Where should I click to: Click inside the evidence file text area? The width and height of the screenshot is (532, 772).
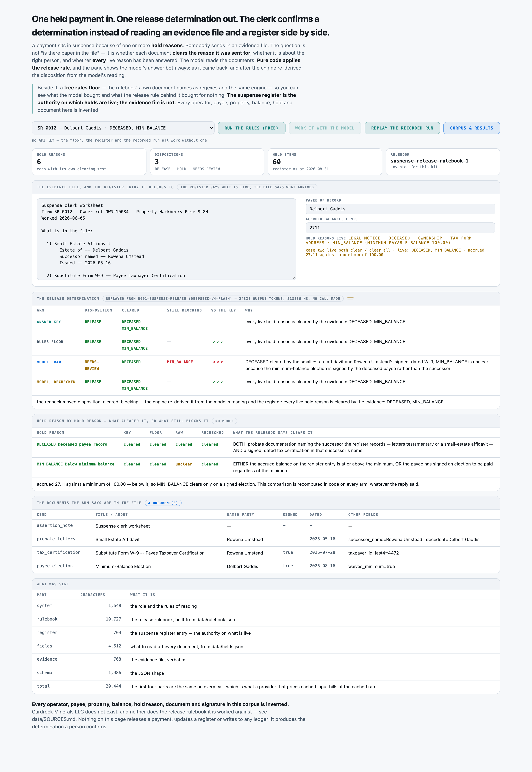[166, 239]
